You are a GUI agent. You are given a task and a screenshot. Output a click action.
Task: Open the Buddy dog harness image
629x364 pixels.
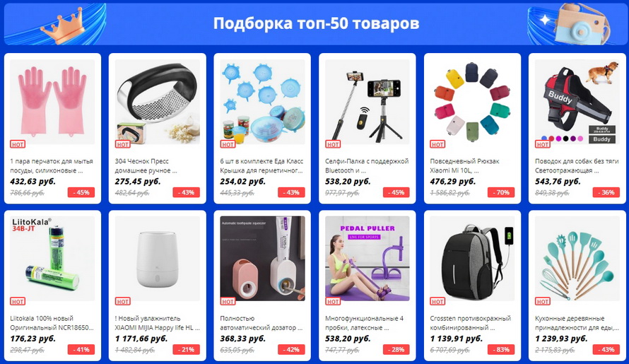(x=577, y=102)
